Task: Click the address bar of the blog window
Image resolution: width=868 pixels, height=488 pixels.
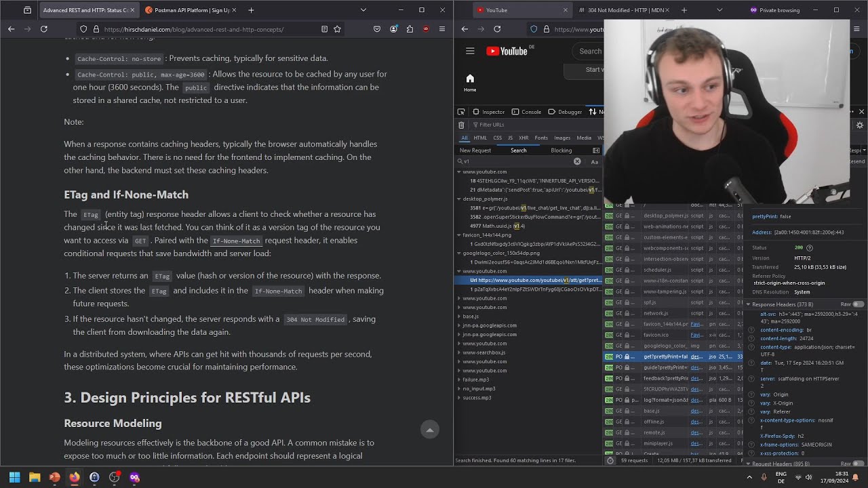Action: [x=210, y=29]
